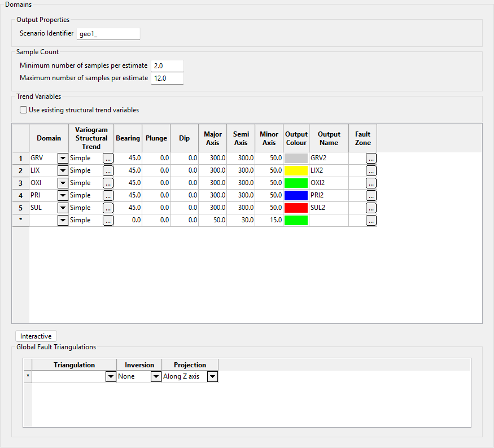The image size is (494, 448).
Task: Open variogram trend ellipsis for PRI row
Action: [x=108, y=196]
